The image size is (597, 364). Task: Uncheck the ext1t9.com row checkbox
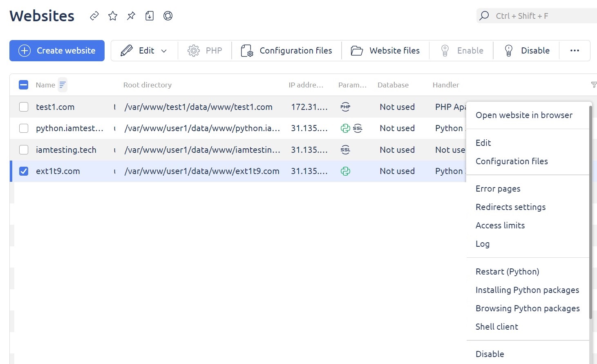24,171
